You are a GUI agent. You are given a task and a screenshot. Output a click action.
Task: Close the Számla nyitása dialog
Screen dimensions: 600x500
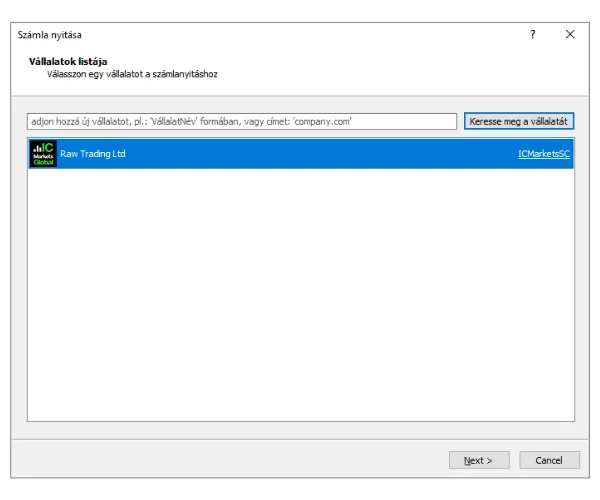[x=570, y=34]
